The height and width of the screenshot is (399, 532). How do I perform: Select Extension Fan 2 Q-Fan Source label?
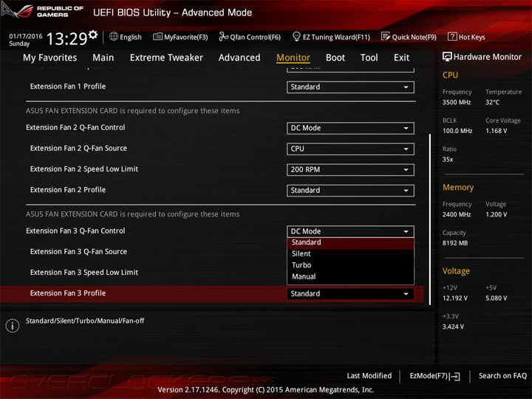tap(78, 149)
